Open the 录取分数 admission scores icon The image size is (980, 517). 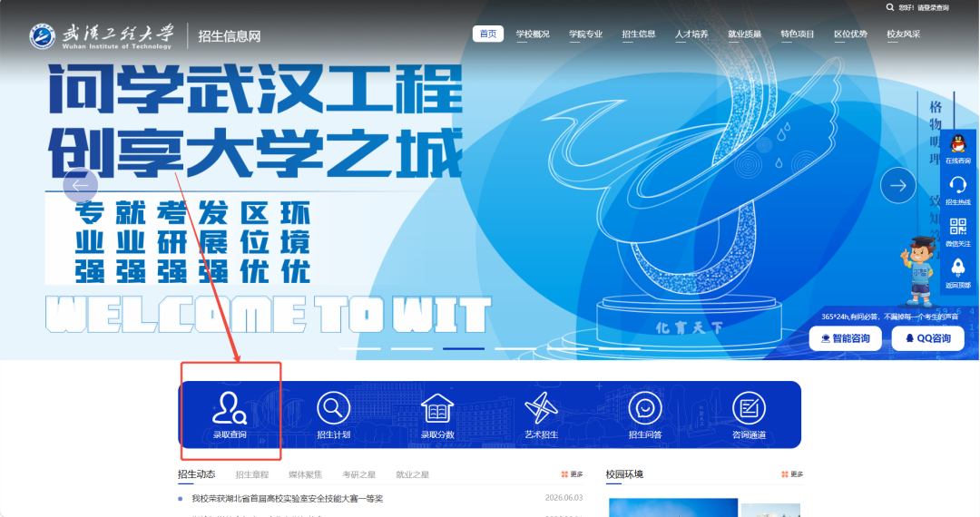pos(436,415)
